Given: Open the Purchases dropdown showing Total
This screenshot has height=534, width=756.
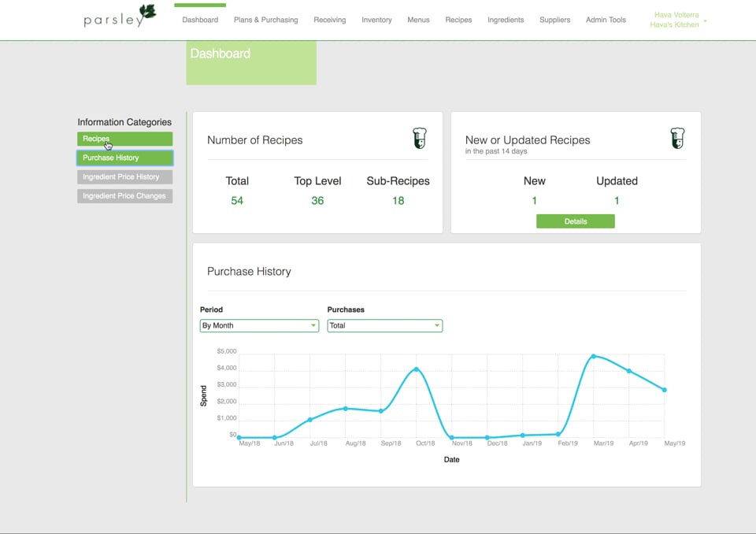Looking at the screenshot, I should 384,325.
